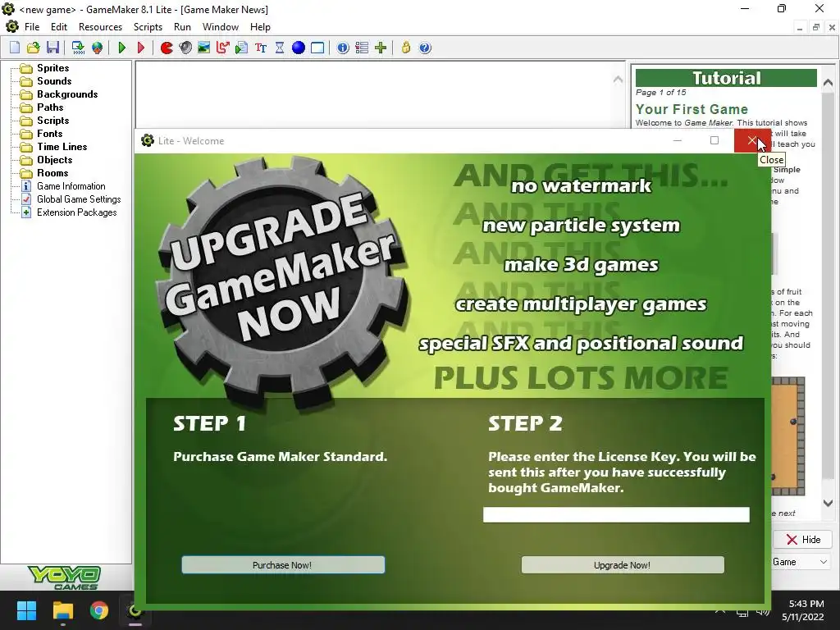This screenshot has width=840, height=630.
Task: Hide the tutorial panel
Action: coord(802,540)
